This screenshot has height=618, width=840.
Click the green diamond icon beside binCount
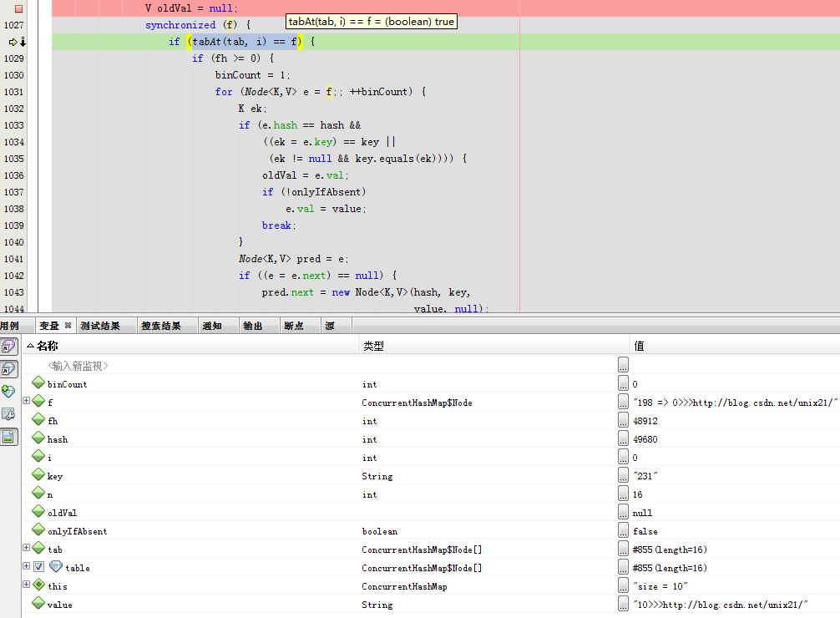click(38, 382)
